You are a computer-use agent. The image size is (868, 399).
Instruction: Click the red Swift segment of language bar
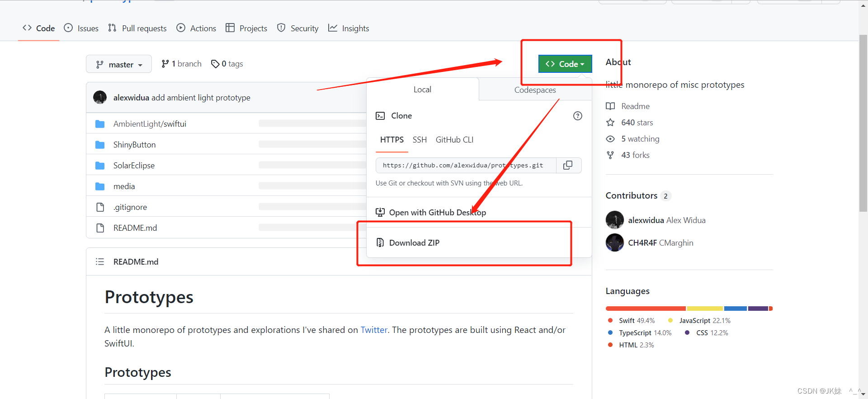pos(646,309)
